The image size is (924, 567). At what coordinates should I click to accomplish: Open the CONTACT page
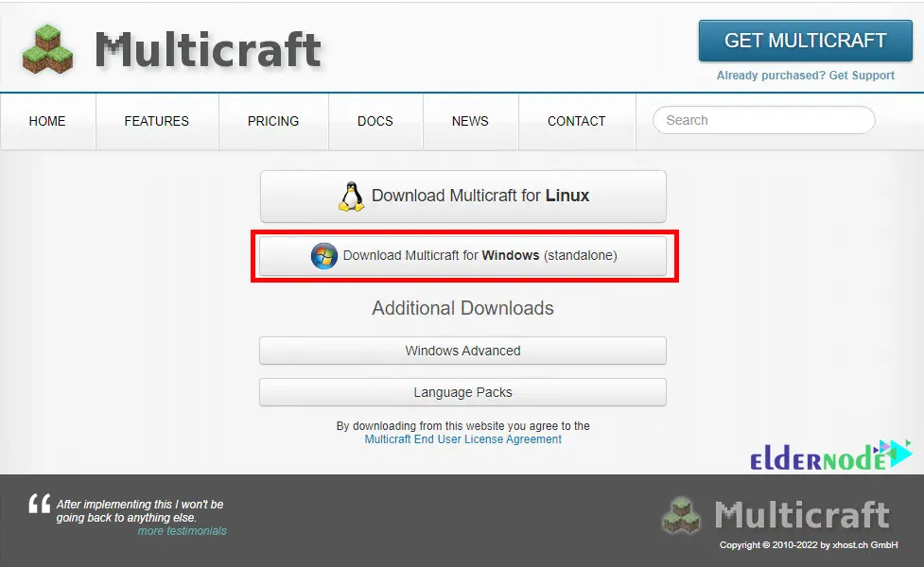click(576, 121)
